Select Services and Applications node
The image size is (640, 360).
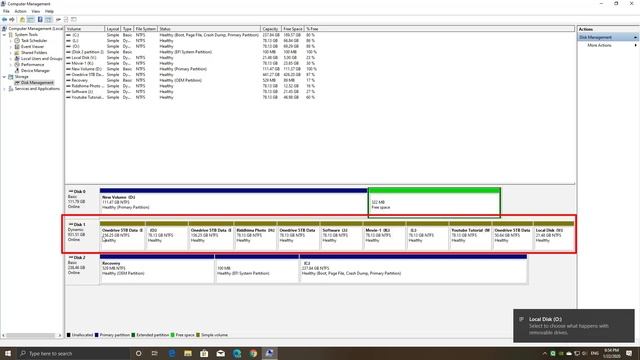click(37, 89)
